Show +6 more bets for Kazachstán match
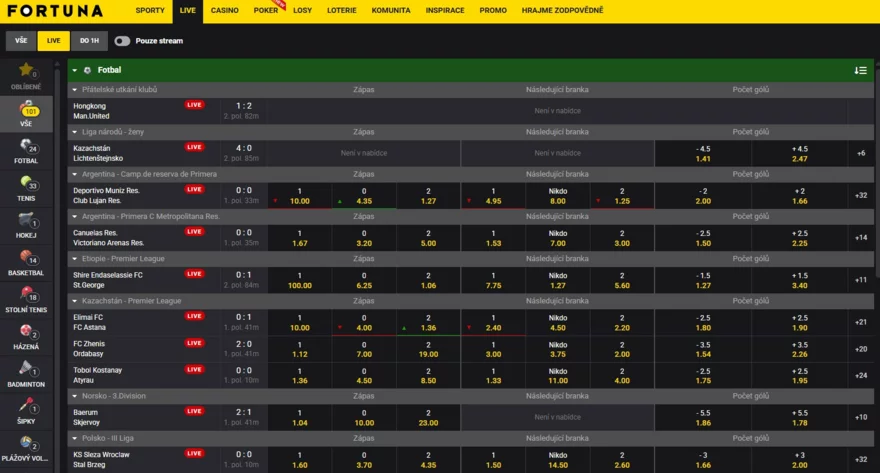Viewport: 880px width, 473px height. pos(861,153)
